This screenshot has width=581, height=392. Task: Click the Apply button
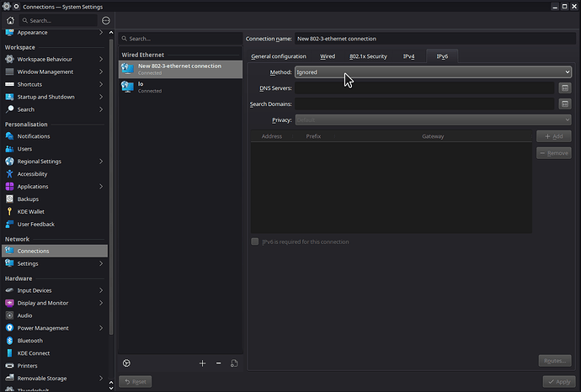pyautogui.click(x=559, y=382)
